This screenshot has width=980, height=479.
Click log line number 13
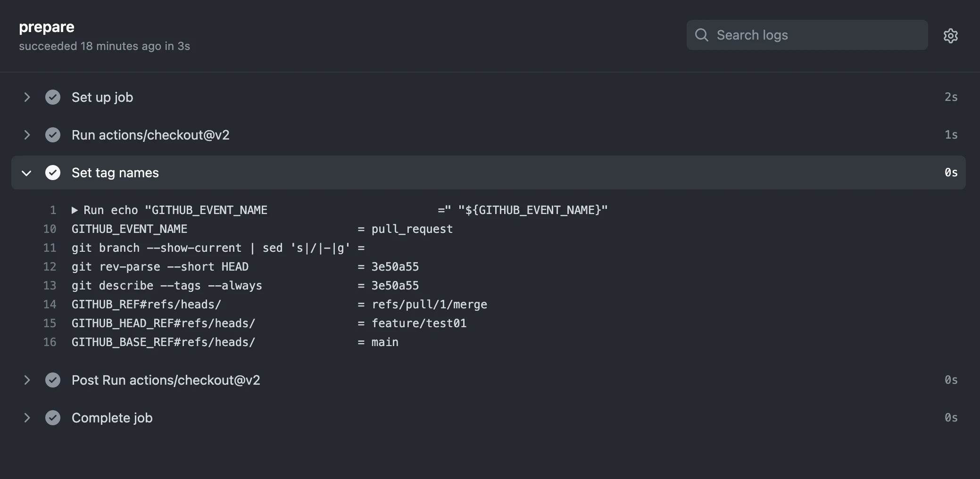pos(50,286)
